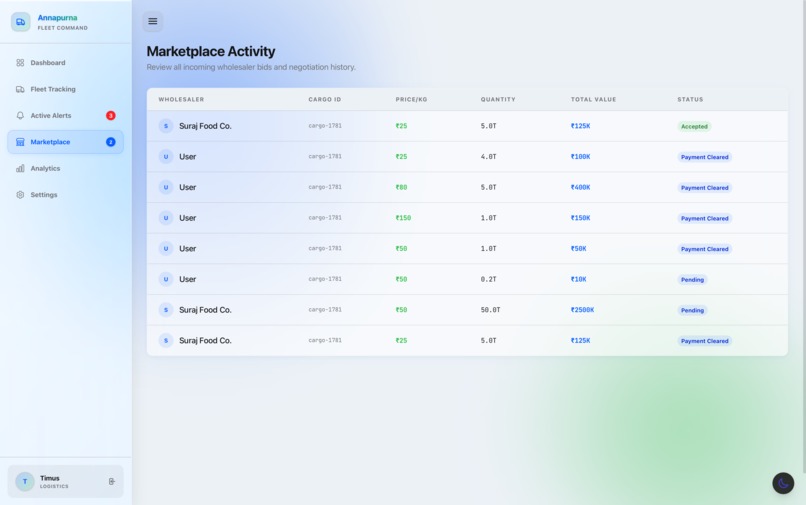Image resolution: width=806 pixels, height=505 pixels.
Task: Click the 50.0T quantity cell
Action: click(x=490, y=310)
